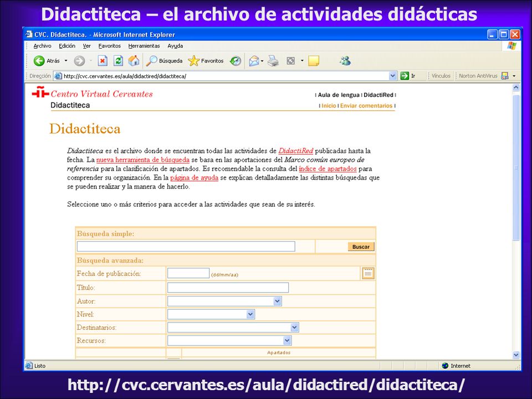Refresh the page using the green arrows icon
The width and height of the screenshot is (532, 399).
(x=118, y=61)
